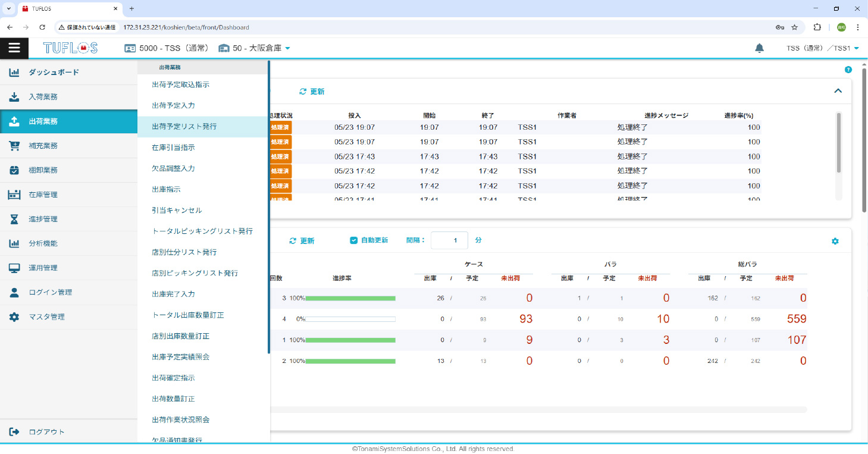Open 出荷作業状況照会
868x454 pixels.
click(x=181, y=419)
